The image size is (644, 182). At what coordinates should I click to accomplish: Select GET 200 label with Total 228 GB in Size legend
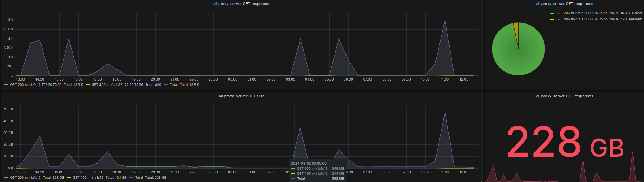point(25,178)
